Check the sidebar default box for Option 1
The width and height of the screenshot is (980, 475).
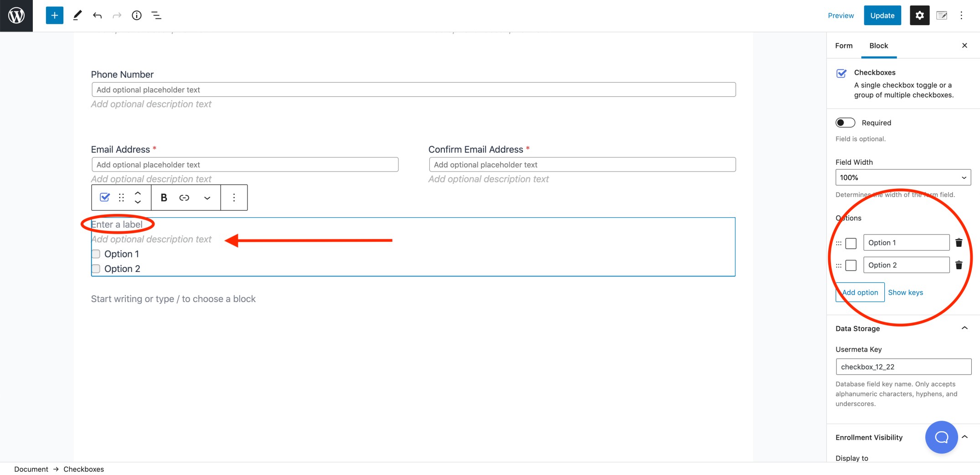click(x=851, y=243)
